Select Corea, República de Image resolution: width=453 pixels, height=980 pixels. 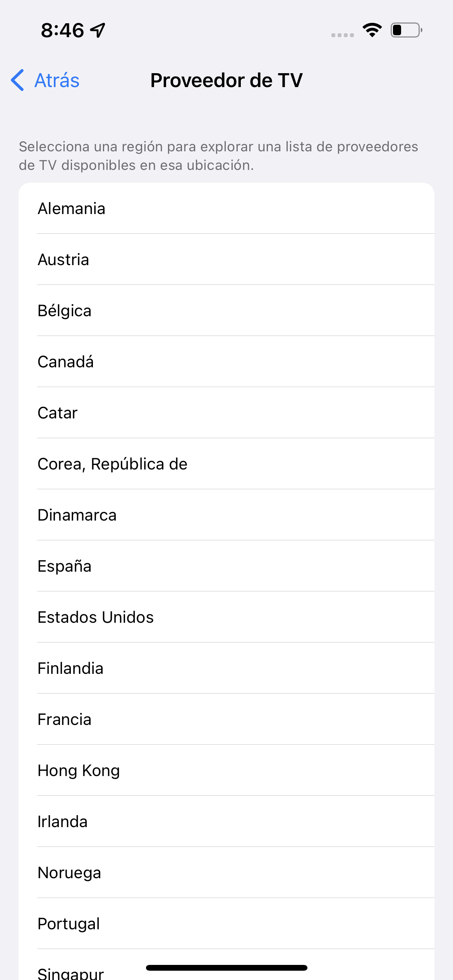click(226, 464)
